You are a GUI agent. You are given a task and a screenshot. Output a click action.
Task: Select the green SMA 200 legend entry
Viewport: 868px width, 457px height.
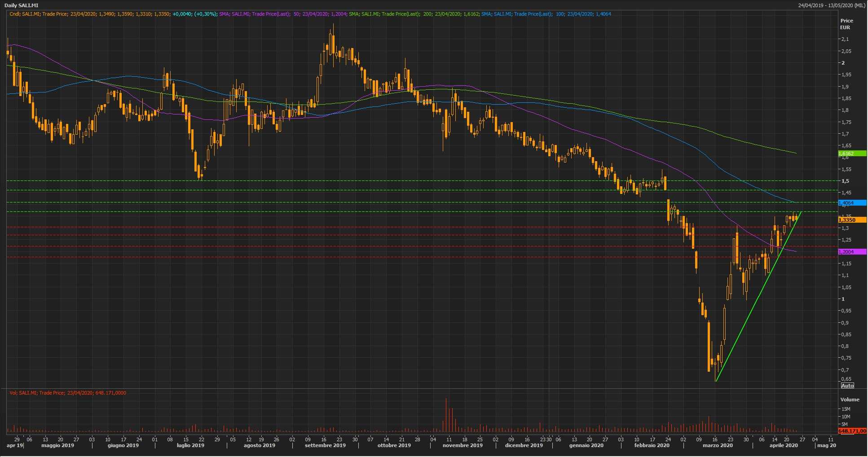click(x=413, y=14)
